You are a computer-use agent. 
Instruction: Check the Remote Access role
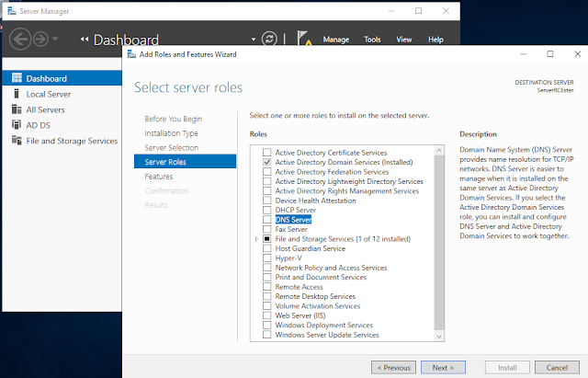click(267, 286)
